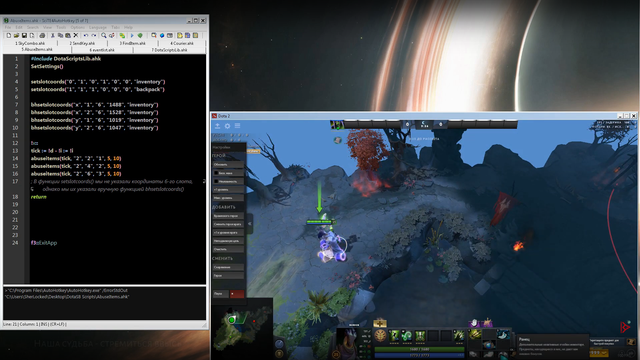Redo the last edit in SciTE
Image resolution: width=640 pixels, height=360 pixels.
(x=94, y=36)
